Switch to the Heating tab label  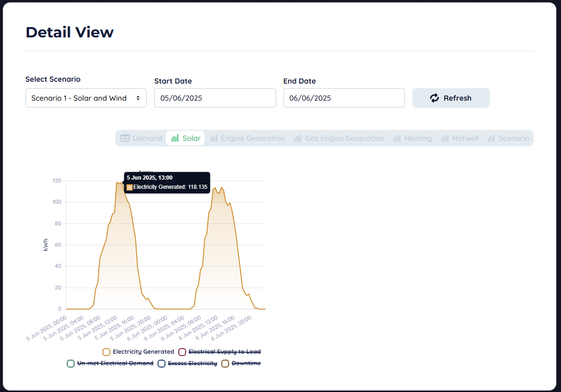418,138
